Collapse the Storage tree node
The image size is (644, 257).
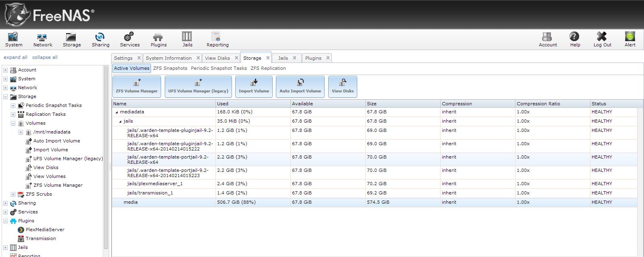[x=5, y=96]
